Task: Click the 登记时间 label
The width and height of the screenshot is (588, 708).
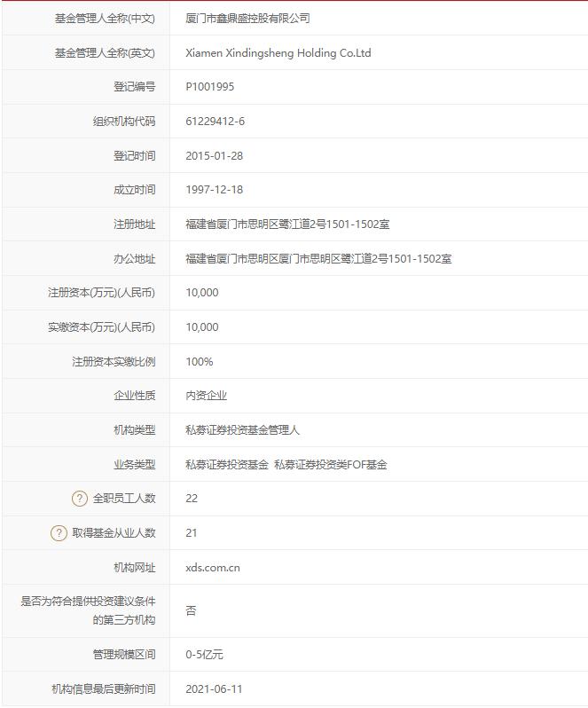Action: pyautogui.click(x=135, y=156)
